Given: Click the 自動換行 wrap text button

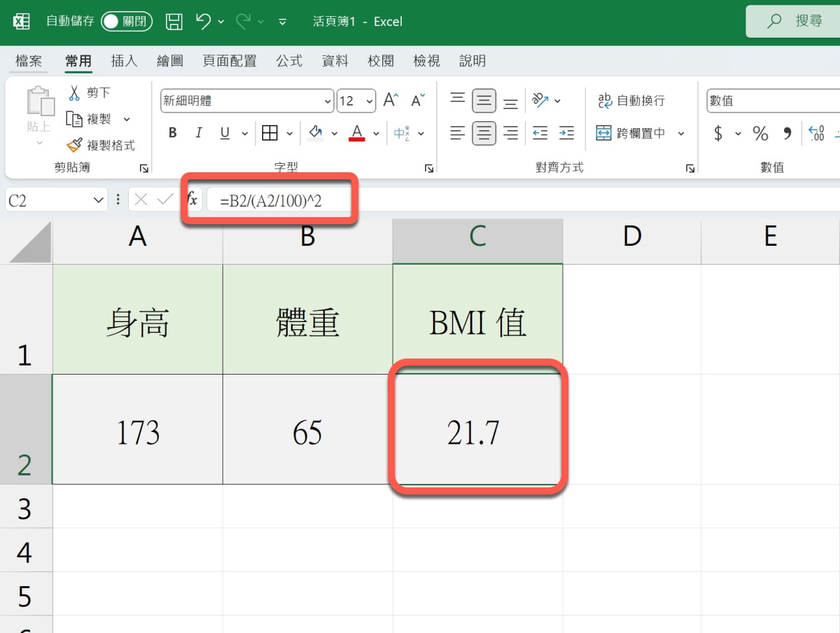Looking at the screenshot, I should tap(631, 101).
